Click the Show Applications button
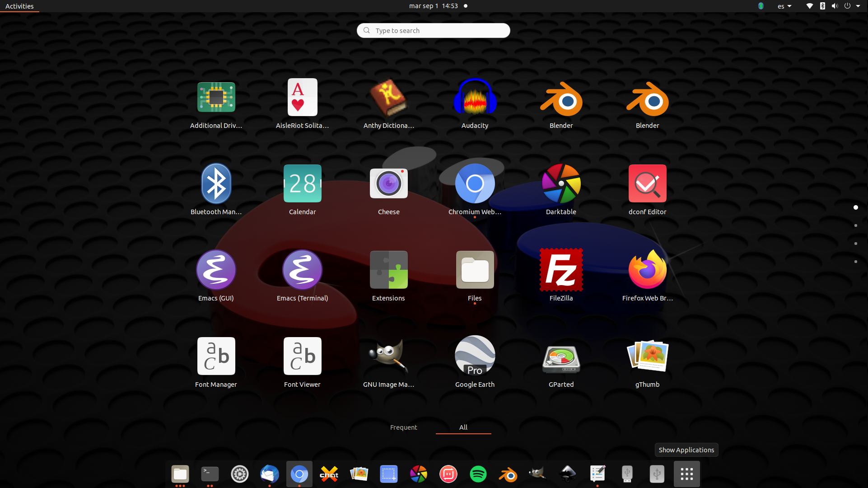The width and height of the screenshot is (868, 488). (686, 474)
